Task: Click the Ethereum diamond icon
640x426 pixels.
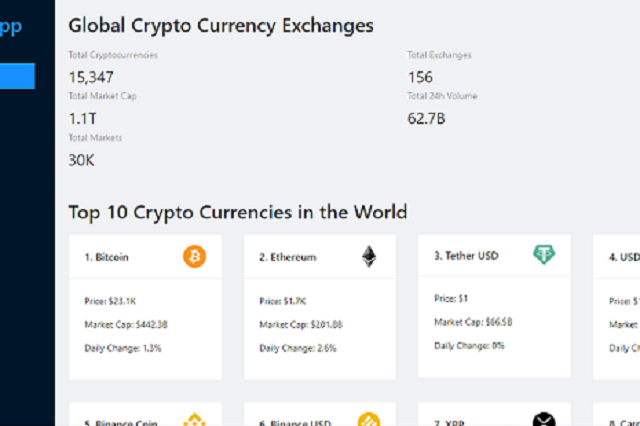Action: pos(369,257)
